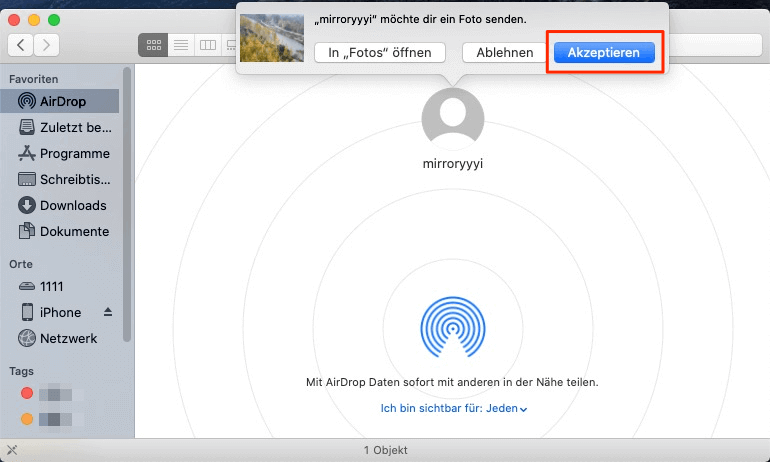Decline the photo with Ablehnen
This screenshot has width=770, height=462.
[504, 53]
